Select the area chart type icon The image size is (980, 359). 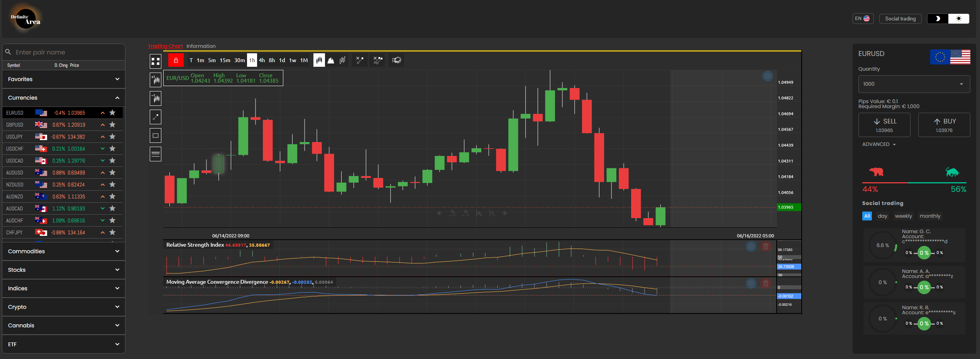(331, 60)
